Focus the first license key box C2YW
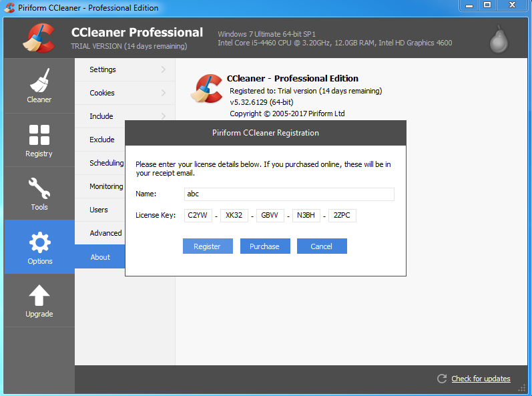Viewport: 532px width, 396px height. 198,215
